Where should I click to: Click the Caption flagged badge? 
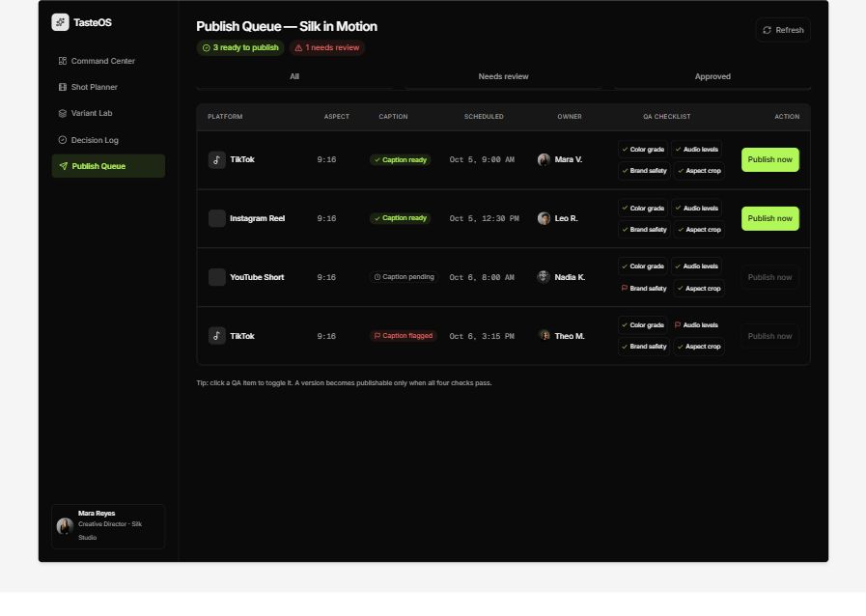tap(404, 336)
